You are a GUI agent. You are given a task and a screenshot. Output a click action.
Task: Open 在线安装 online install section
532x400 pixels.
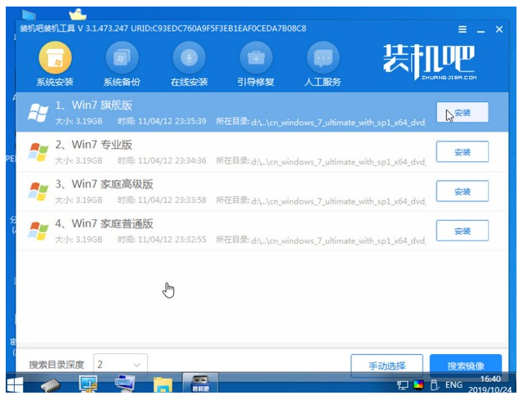tap(189, 64)
